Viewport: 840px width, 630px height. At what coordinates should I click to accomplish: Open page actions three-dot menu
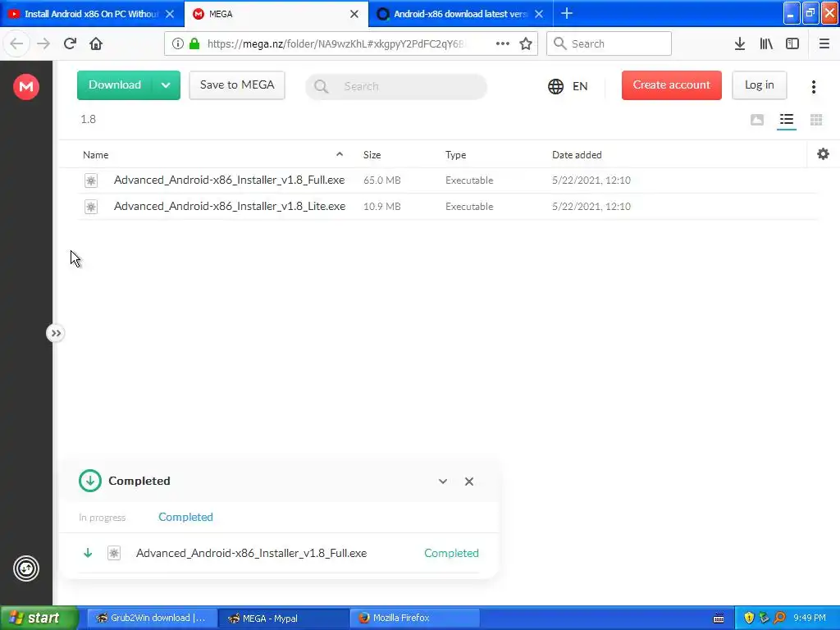coord(503,43)
